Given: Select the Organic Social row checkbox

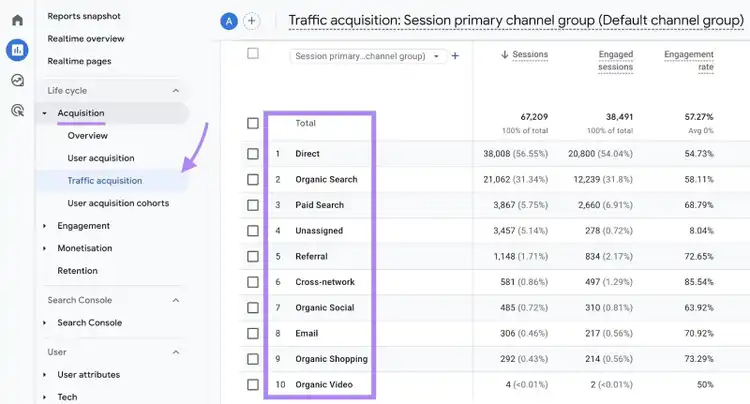Looking at the screenshot, I should pos(253,307).
